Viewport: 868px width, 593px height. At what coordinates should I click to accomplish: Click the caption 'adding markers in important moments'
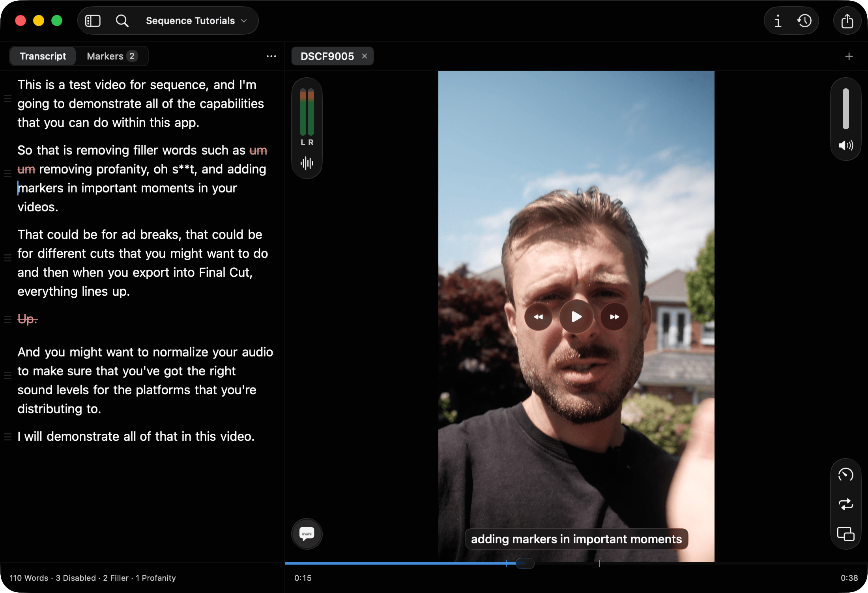tap(576, 539)
